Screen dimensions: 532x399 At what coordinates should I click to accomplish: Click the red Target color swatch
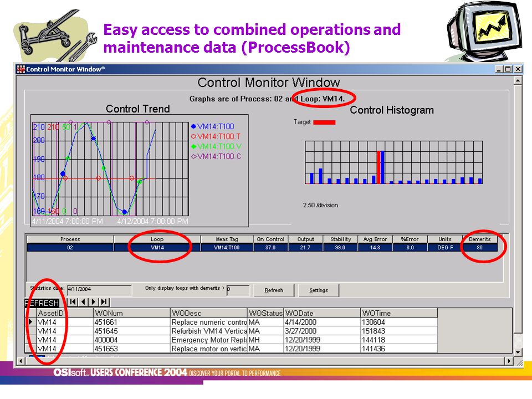[x=324, y=122]
